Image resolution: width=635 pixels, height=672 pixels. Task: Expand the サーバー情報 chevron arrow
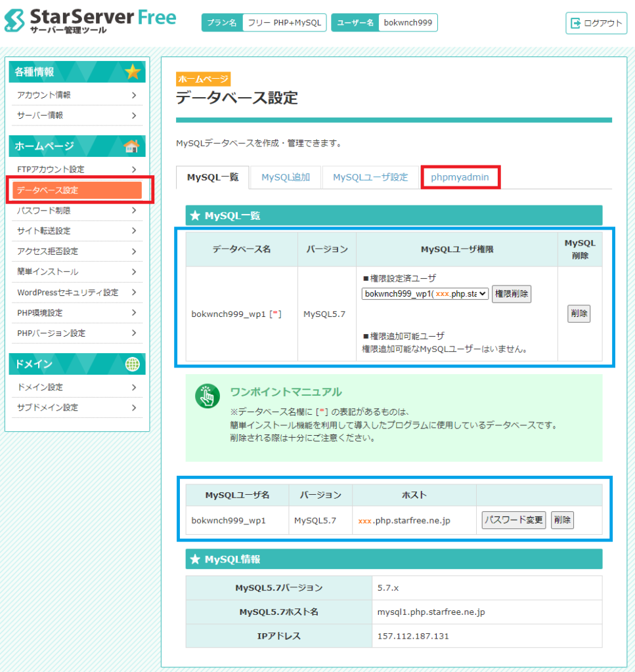pyautogui.click(x=134, y=115)
